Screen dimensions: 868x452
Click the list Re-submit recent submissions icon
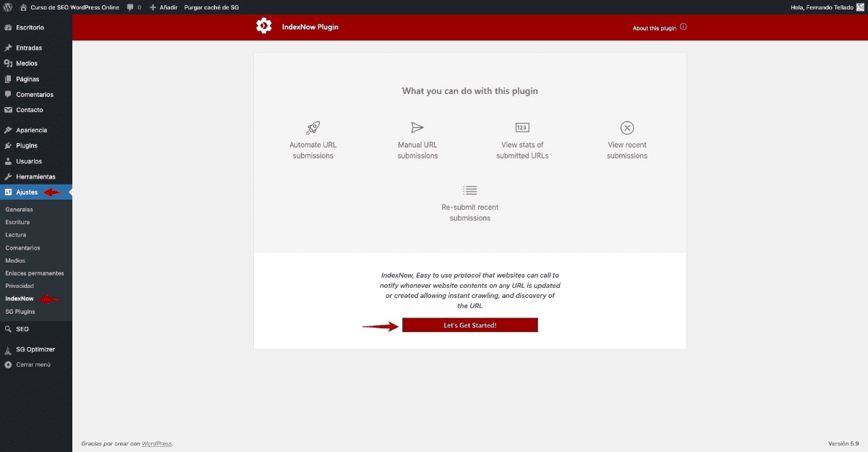(x=470, y=190)
